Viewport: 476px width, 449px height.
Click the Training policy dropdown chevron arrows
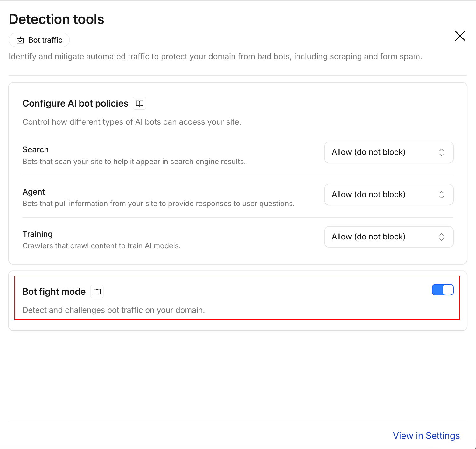point(441,237)
